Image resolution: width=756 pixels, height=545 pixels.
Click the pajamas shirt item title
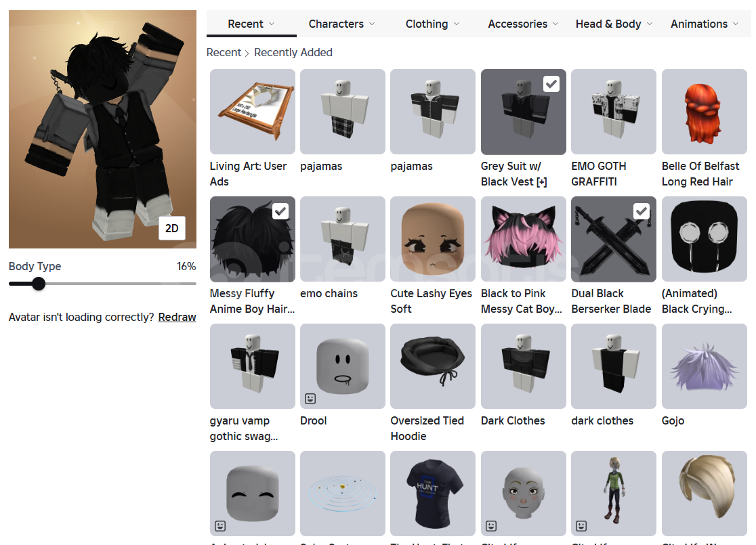tap(411, 167)
